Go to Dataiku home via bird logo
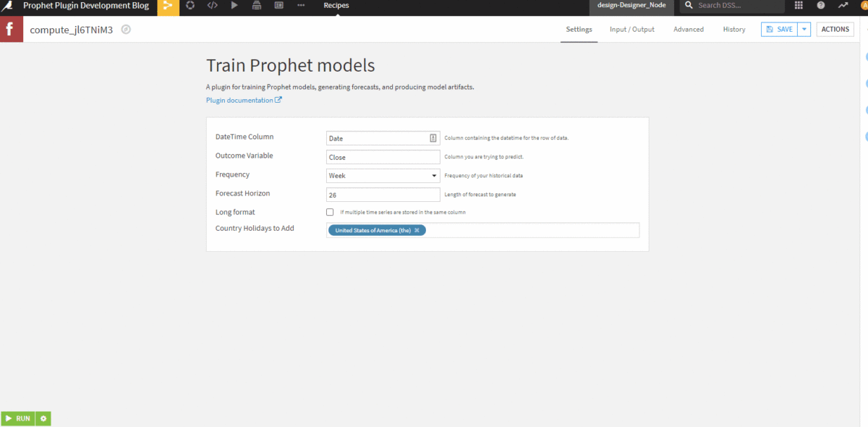The width and height of the screenshot is (868, 427). [x=9, y=6]
